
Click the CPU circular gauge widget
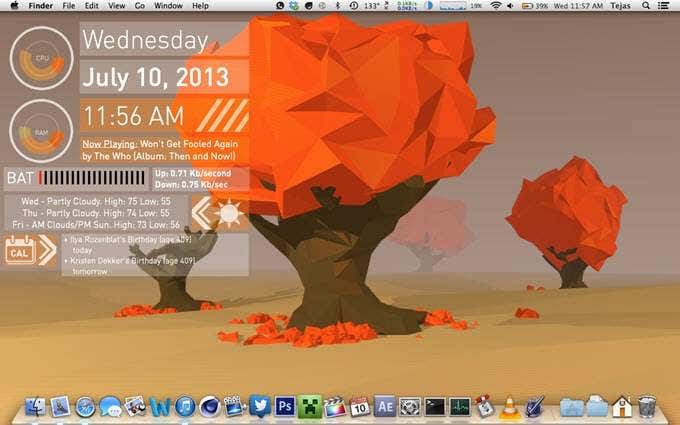pos(42,58)
